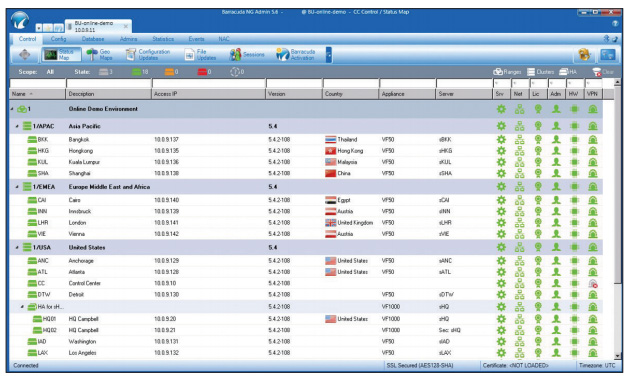Switch to the Admins tab

pyautogui.click(x=129, y=39)
